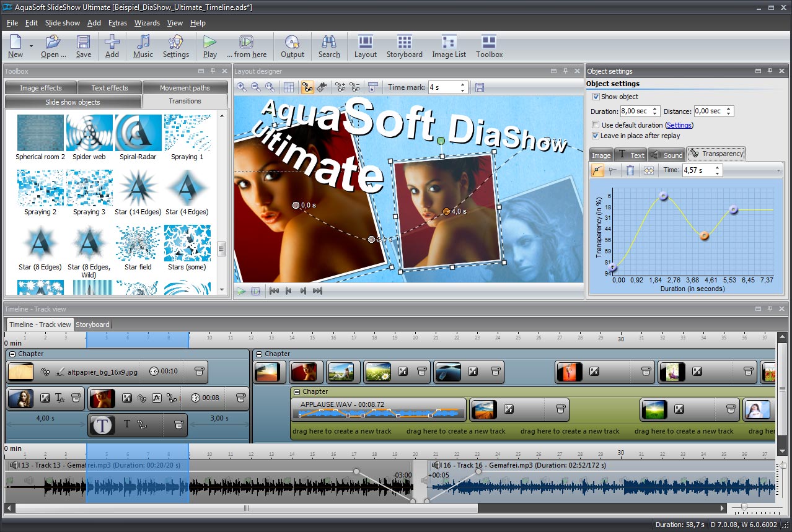
Task: Collapse the second grey Chapter in timeline
Action: (258, 354)
